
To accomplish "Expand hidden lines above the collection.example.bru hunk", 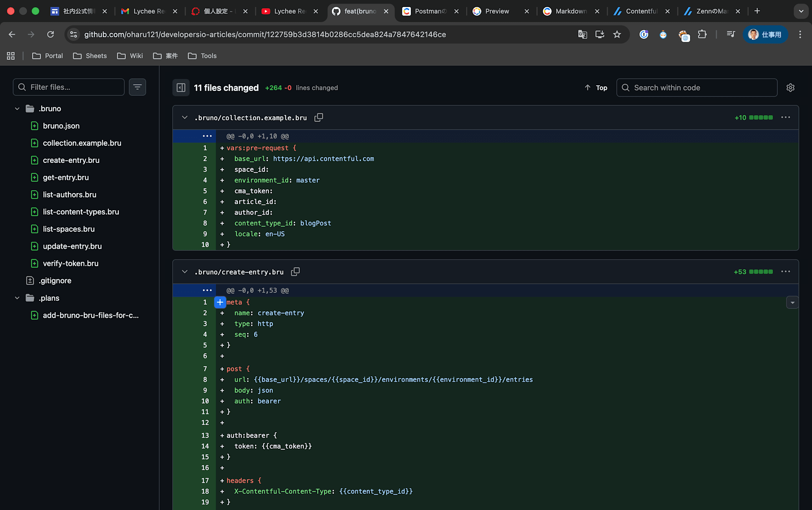I will [207, 136].
